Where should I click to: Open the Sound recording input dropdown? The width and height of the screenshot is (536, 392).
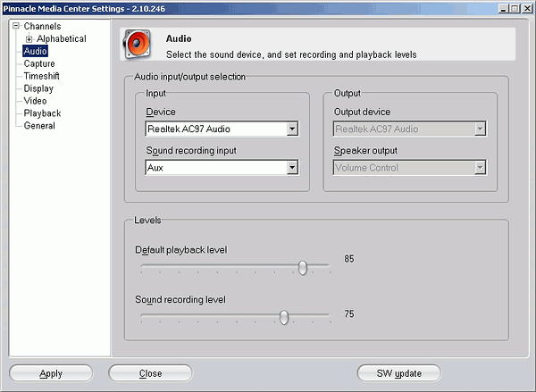click(x=222, y=168)
